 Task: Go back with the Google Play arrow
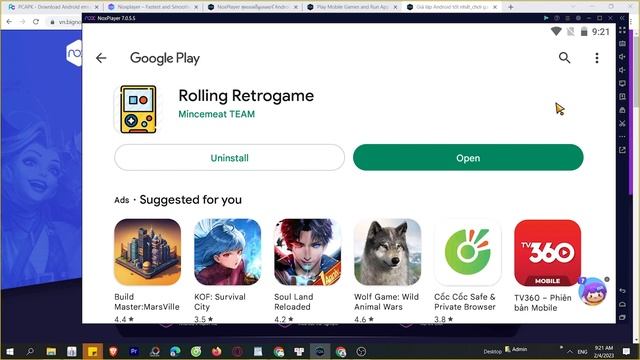coord(101,58)
